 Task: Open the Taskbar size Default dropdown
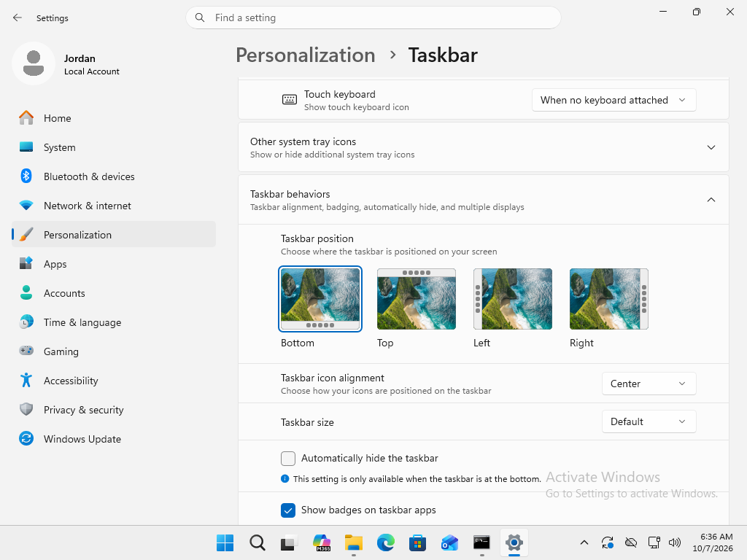click(649, 422)
